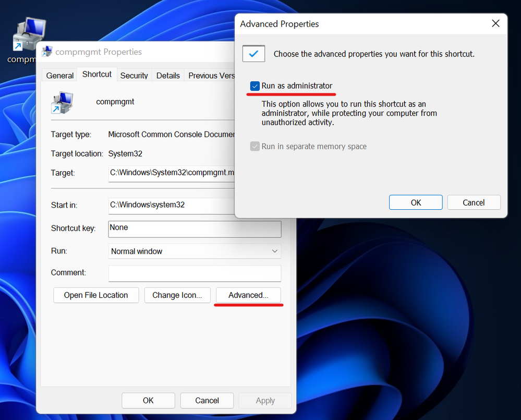The width and height of the screenshot is (521, 420).
Task: Select the Shortcut tab
Action: click(96, 74)
